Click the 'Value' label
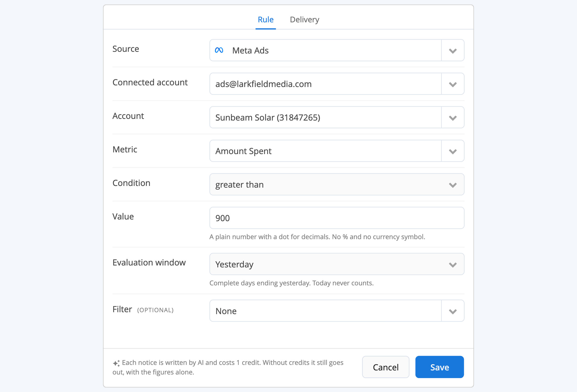577x392 pixels. click(123, 216)
